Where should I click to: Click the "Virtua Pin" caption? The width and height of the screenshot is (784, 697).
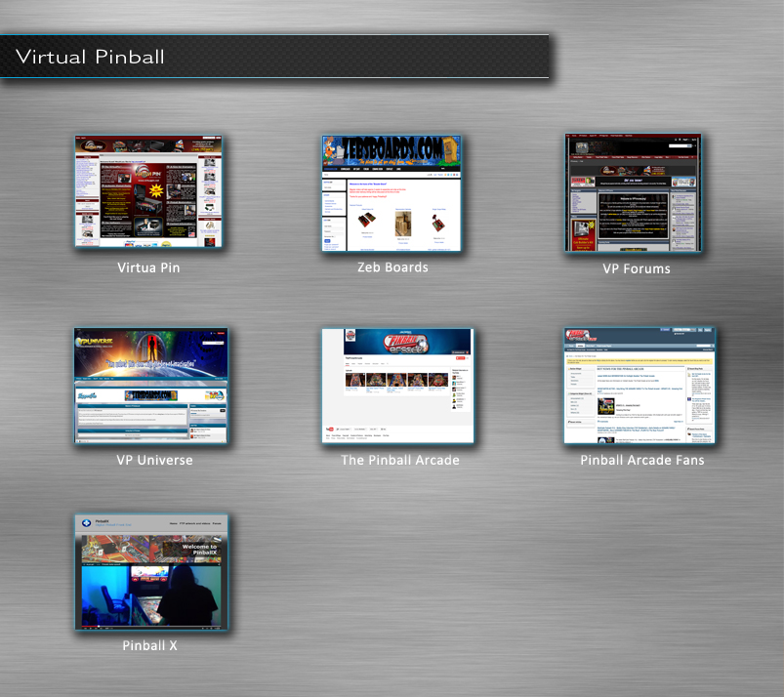[148, 268]
